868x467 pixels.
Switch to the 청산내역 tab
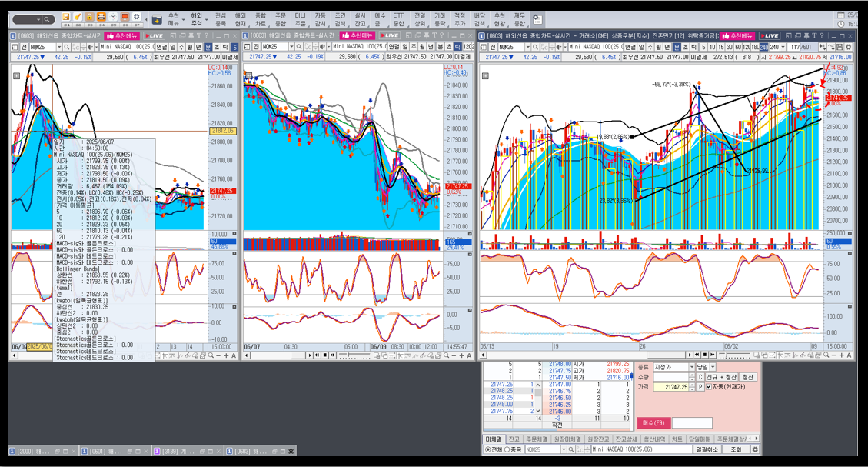pos(655,439)
